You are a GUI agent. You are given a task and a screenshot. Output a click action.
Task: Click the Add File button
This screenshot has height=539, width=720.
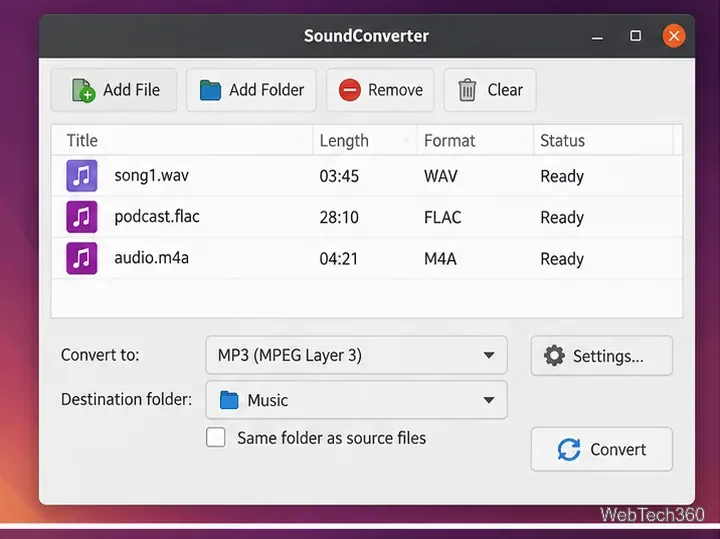pyautogui.click(x=113, y=90)
